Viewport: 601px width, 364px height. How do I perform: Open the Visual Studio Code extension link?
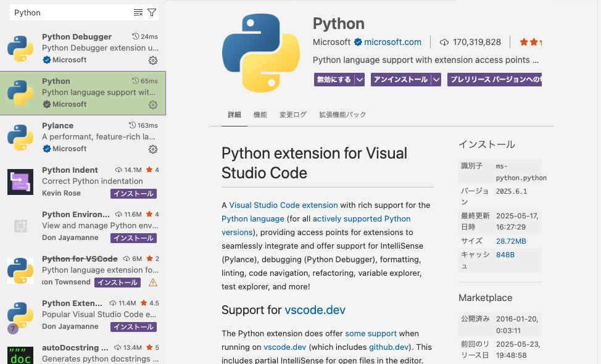[x=284, y=205]
